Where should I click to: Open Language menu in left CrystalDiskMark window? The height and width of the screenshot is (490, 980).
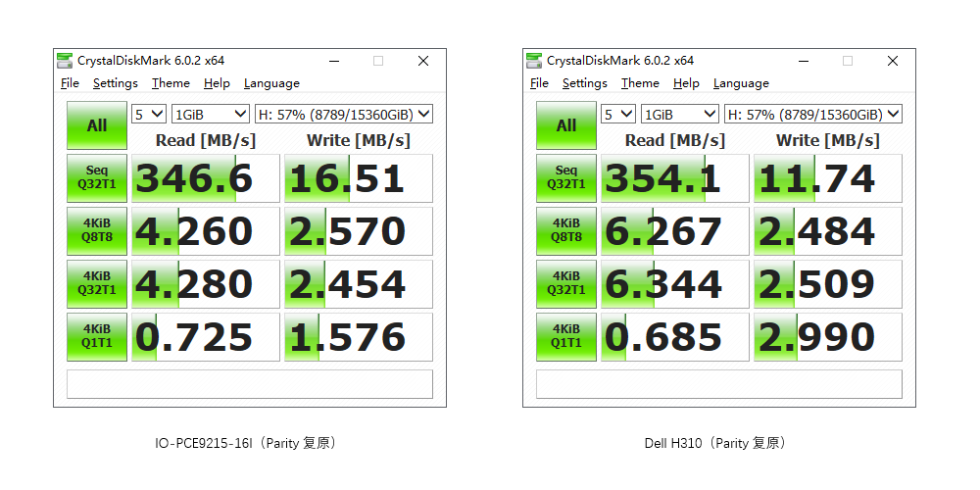[x=271, y=83]
